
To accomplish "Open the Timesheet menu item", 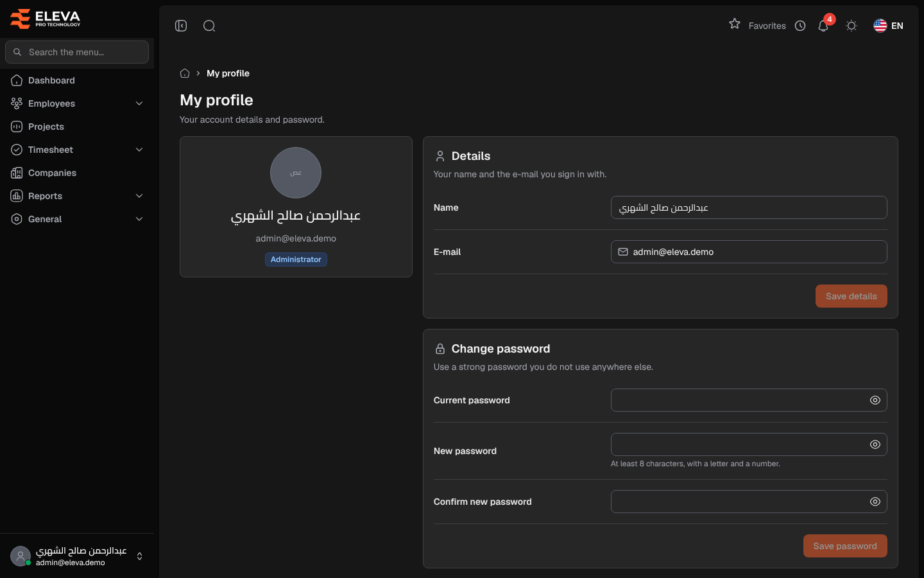I will coord(77,150).
